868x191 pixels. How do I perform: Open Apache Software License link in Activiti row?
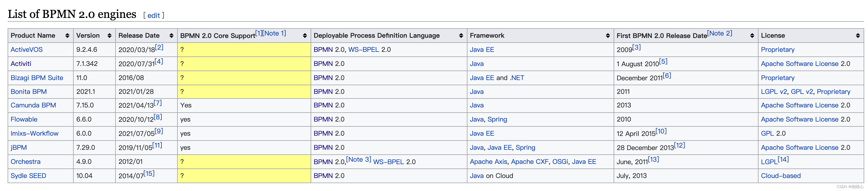(799, 64)
